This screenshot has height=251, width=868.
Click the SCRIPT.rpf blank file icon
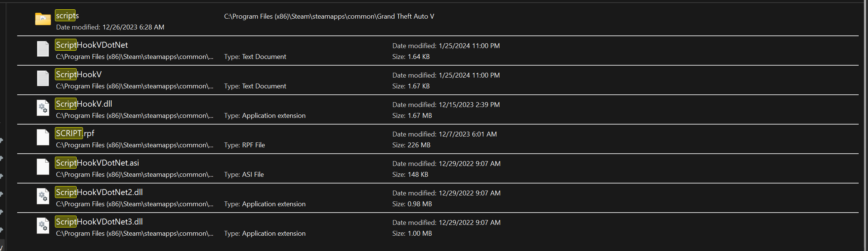coord(43,137)
